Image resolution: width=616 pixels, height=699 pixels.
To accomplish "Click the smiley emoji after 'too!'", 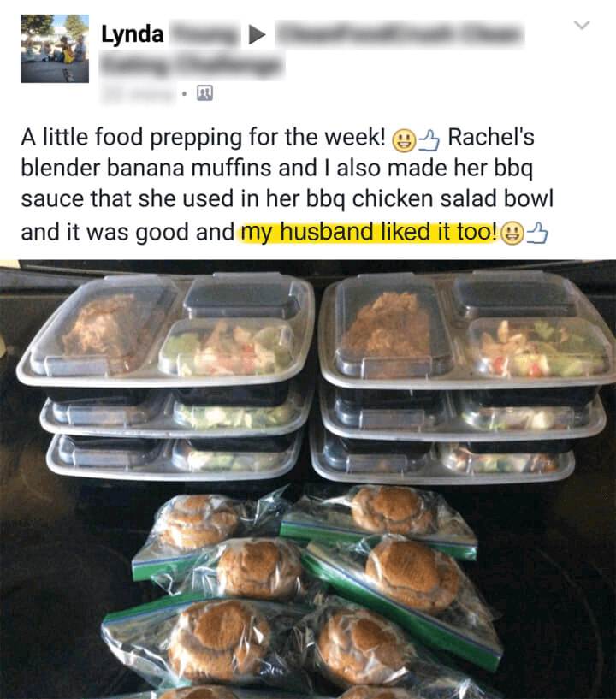I will 512,234.
